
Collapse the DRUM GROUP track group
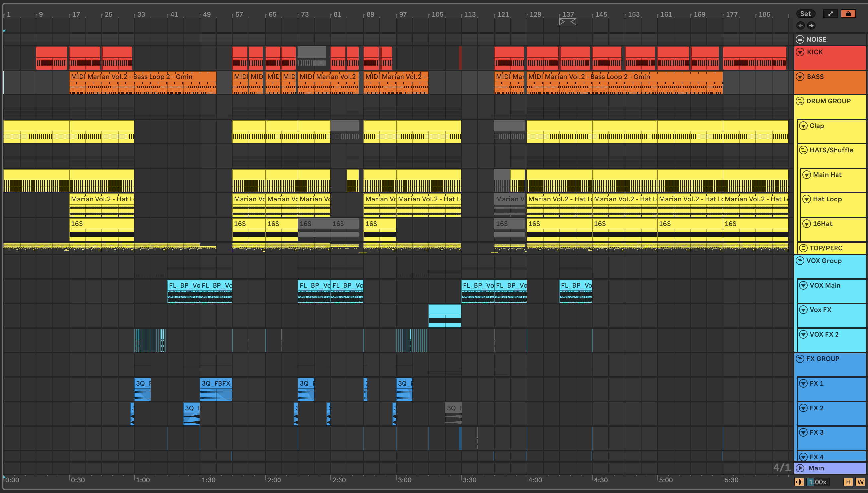(800, 101)
